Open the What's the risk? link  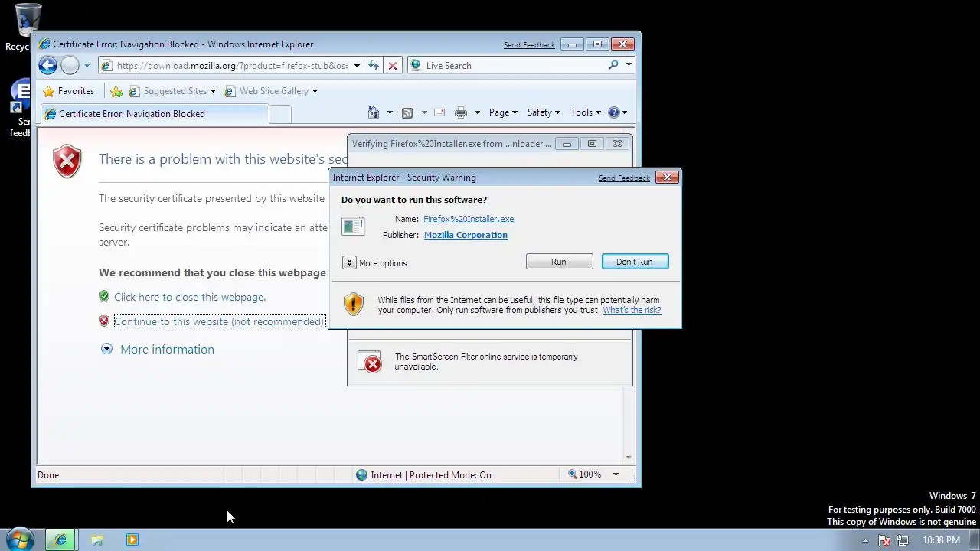tap(632, 310)
